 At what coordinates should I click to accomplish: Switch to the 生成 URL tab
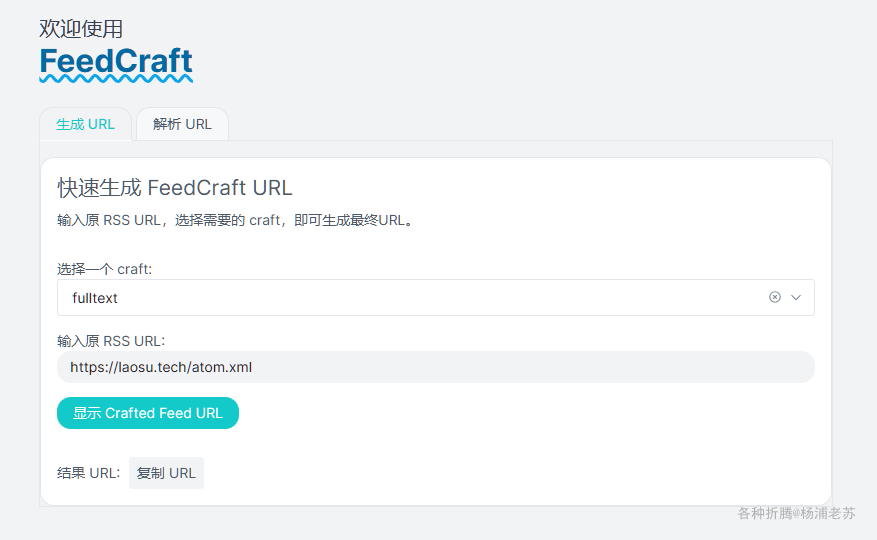coord(86,124)
